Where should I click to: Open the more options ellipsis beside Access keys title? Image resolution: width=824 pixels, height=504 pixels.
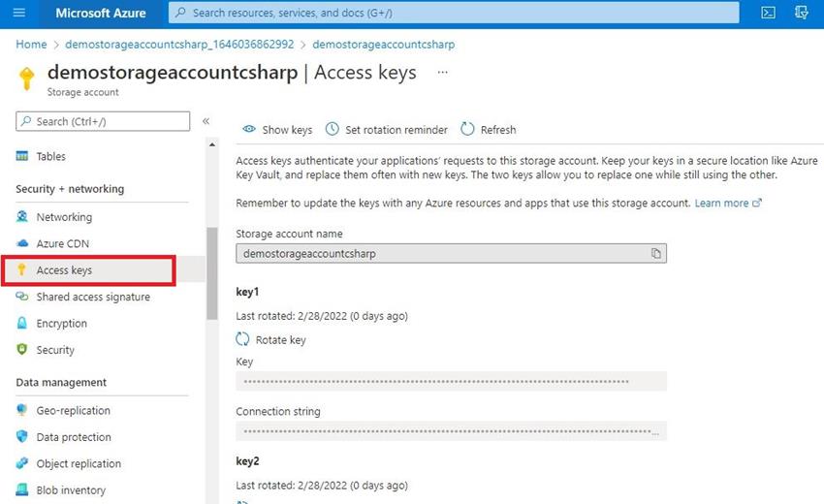click(x=442, y=72)
